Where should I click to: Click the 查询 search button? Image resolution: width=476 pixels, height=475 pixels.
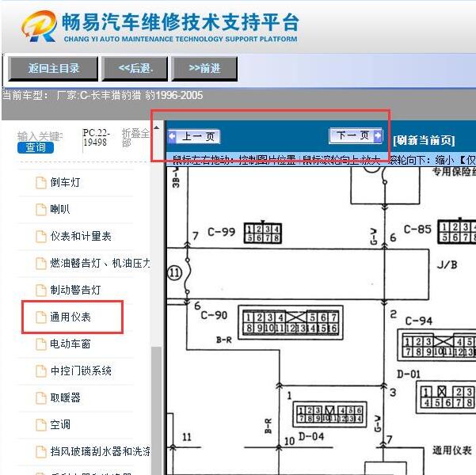pyautogui.click(x=36, y=147)
